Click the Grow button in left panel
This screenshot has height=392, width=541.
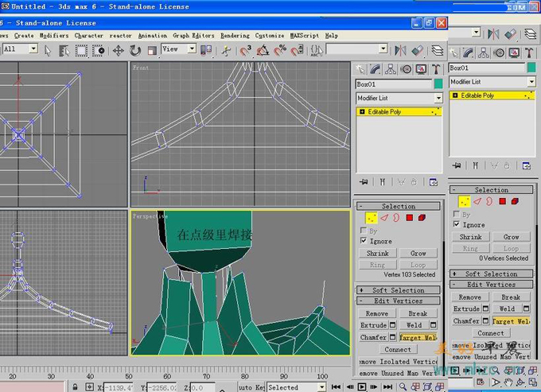[418, 253]
